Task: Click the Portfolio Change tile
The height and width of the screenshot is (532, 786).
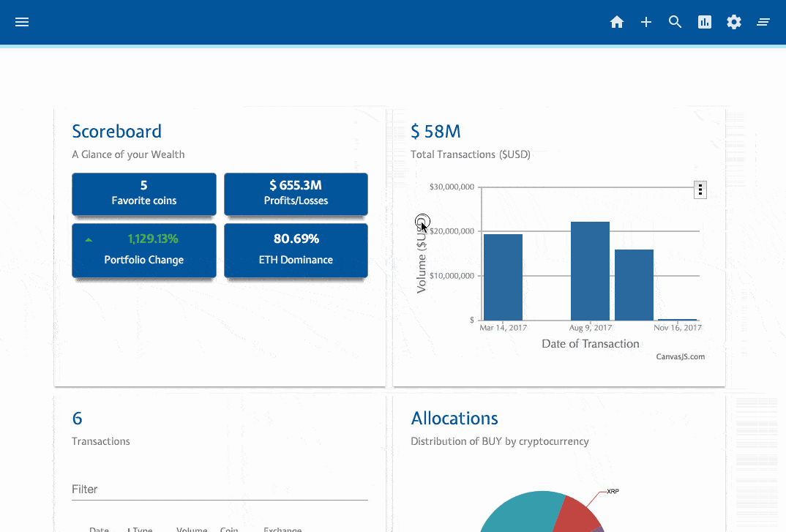Action: point(144,250)
